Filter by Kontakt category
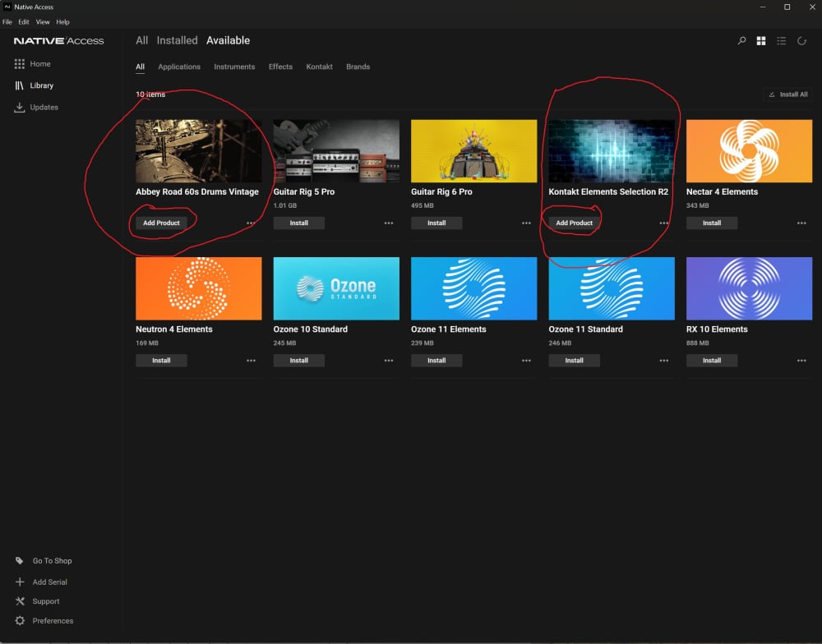The image size is (822, 644). point(319,67)
